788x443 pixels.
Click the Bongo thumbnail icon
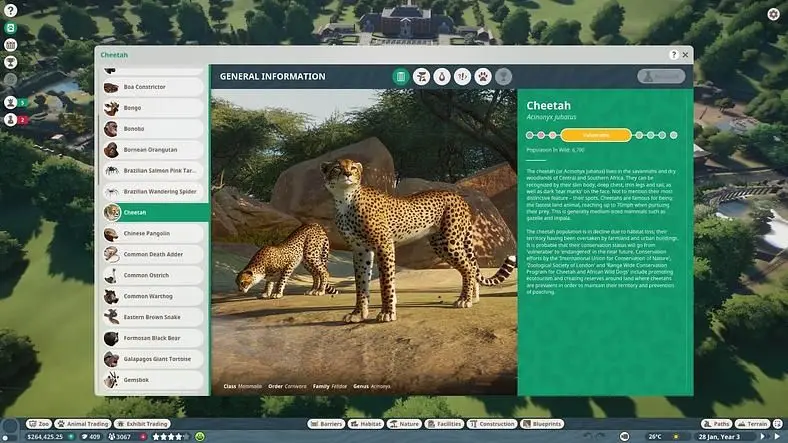[111, 108]
